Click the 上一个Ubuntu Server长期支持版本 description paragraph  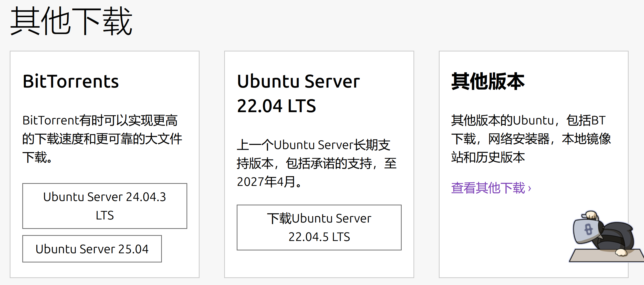(x=317, y=163)
